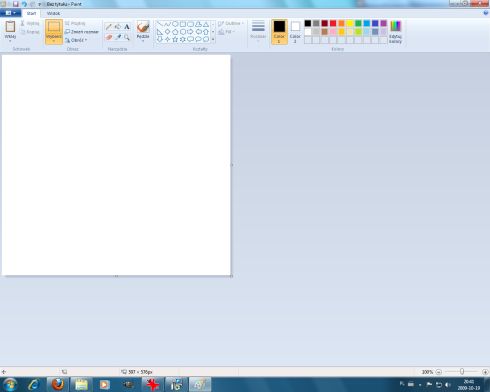Click the Paste (Wklej) clipboard icon
The width and height of the screenshot is (490, 392).
point(10,27)
